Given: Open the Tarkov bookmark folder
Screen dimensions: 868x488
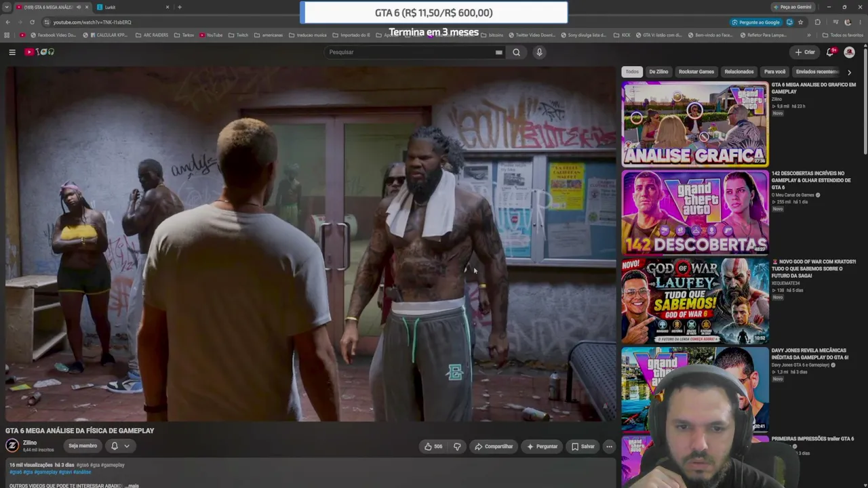Looking at the screenshot, I should [184, 35].
